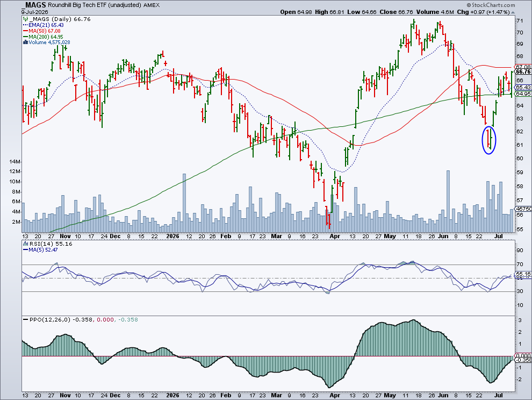Click the Open 64.98 header value
The height and width of the screenshot is (400, 532).
[x=296, y=12]
